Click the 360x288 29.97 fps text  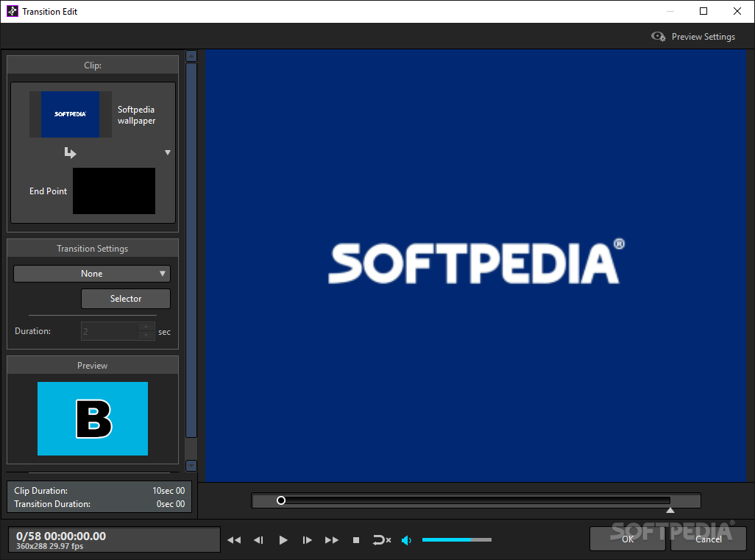click(x=49, y=547)
